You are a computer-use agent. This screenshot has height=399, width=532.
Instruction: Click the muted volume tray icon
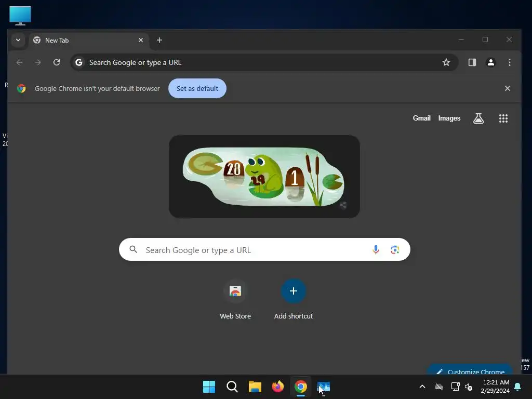click(x=469, y=387)
